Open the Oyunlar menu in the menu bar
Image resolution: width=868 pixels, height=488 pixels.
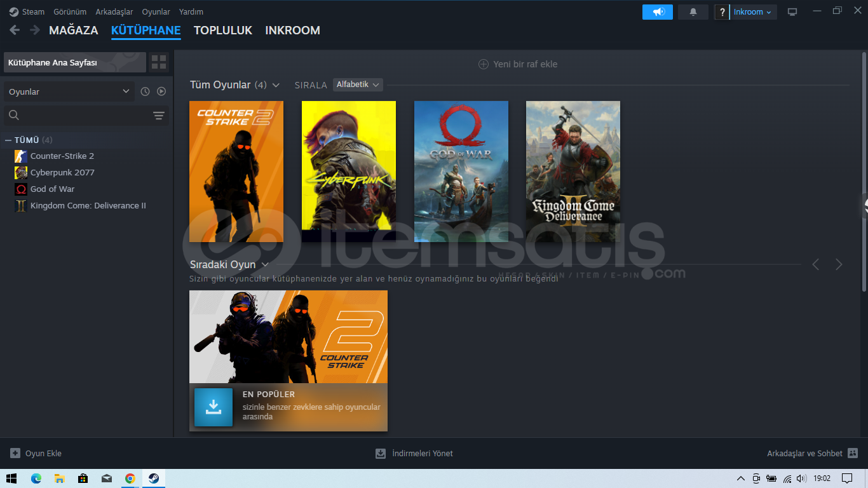click(156, 12)
